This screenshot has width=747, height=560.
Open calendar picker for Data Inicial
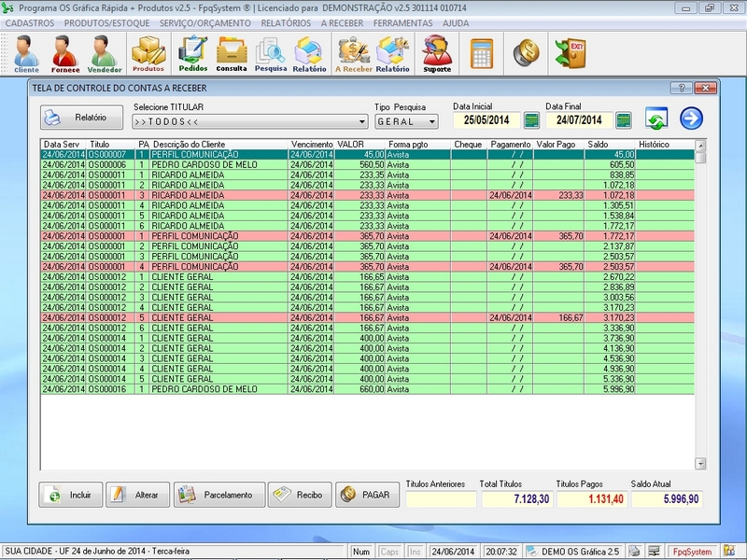(x=531, y=120)
